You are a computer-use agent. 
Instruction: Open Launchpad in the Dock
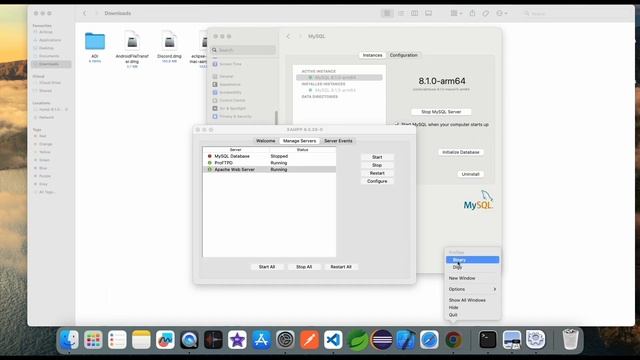point(93,340)
